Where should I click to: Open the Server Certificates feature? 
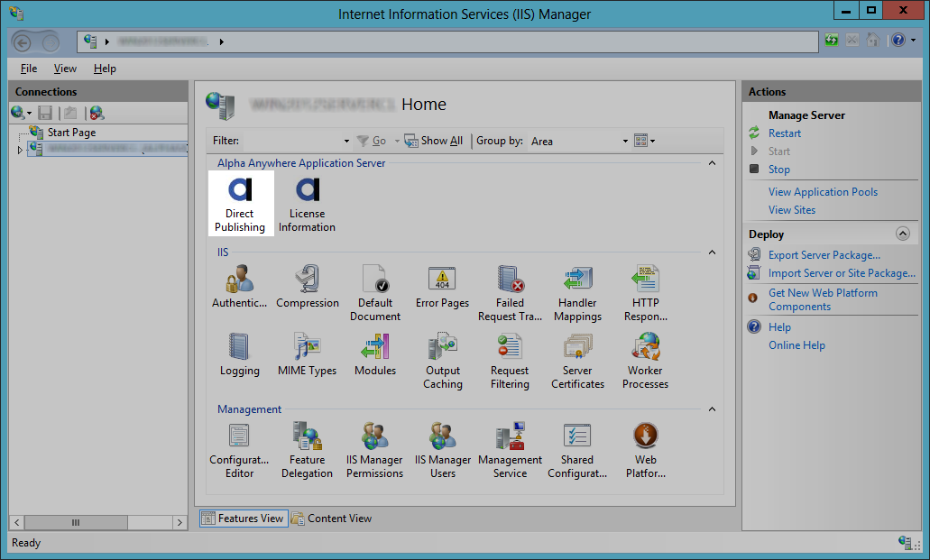pos(577,361)
